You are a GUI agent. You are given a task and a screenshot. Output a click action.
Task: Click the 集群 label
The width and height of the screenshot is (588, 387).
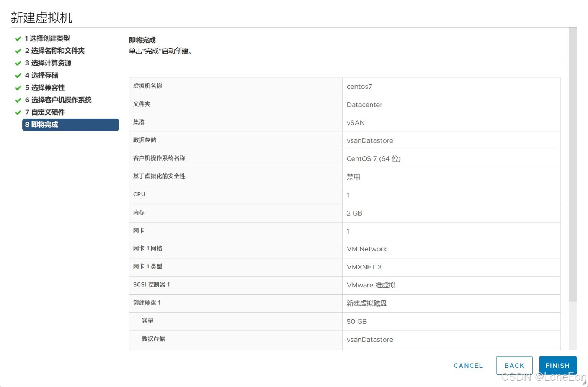tap(139, 122)
